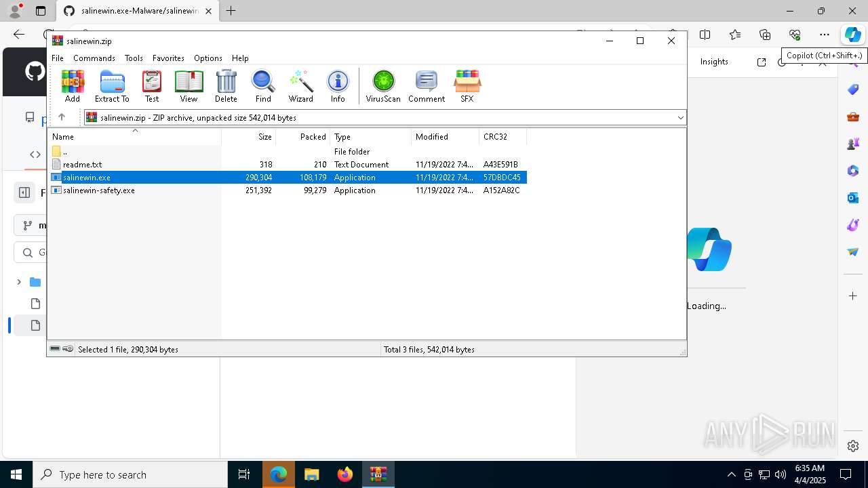
Task: Select salinewin.exe file row
Action: point(288,178)
